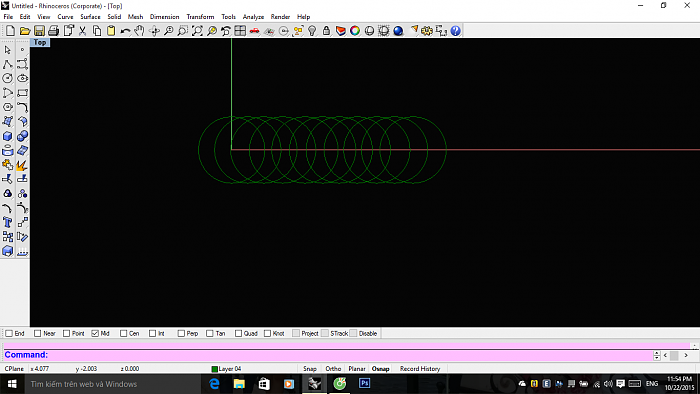700x394 pixels.
Task: Select the Box solid tool in left sidebar
Action: [8, 136]
